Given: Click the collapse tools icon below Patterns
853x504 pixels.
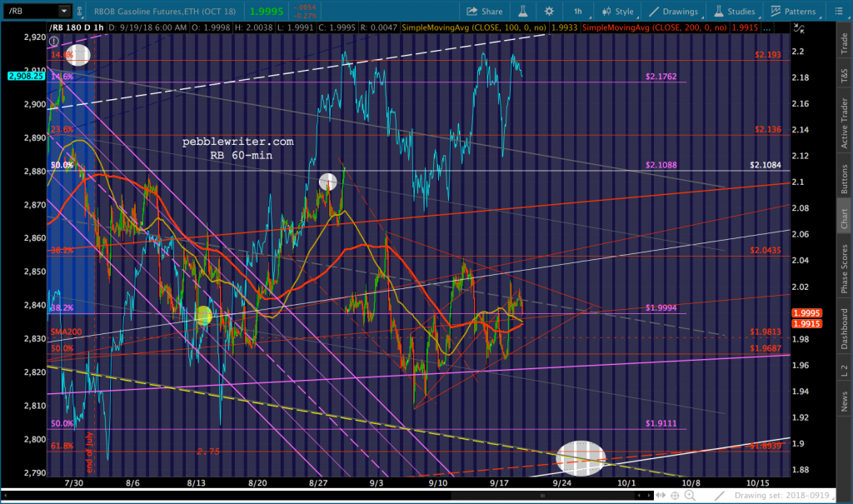Looking at the screenshot, I should [x=798, y=28].
